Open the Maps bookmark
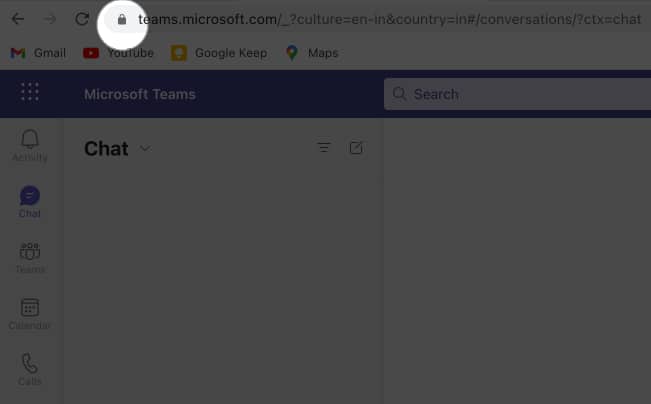The image size is (651, 404). (312, 53)
